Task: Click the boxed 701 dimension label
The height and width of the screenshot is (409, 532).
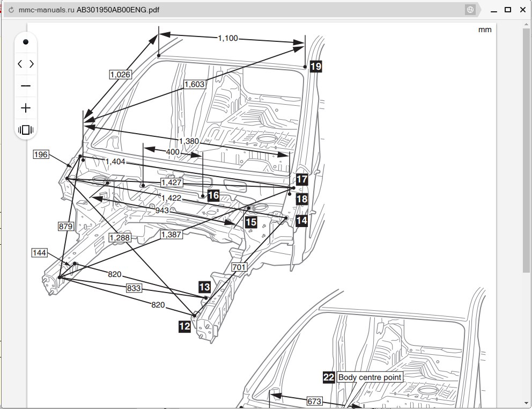Action: [x=239, y=267]
